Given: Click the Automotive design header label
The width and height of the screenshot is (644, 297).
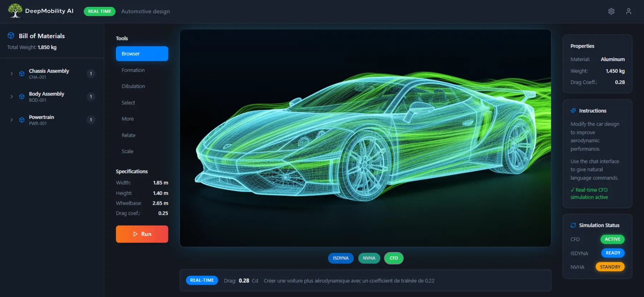Looking at the screenshot, I should click(146, 11).
